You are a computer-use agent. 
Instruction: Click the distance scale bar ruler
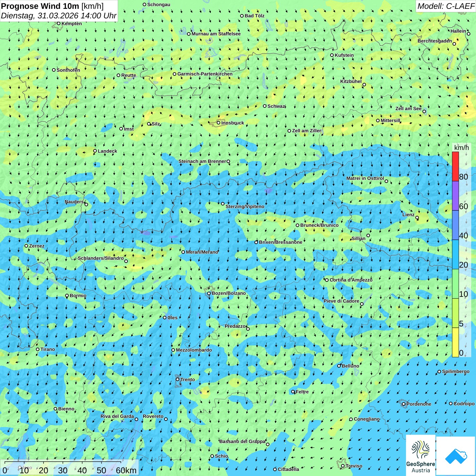point(63,462)
